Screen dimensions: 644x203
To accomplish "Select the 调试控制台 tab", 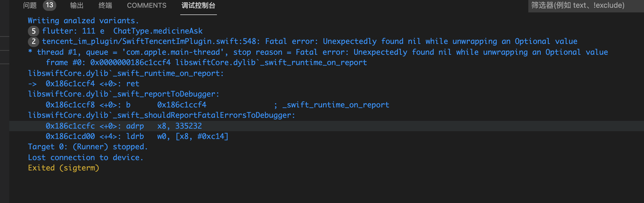I will 198,6.
